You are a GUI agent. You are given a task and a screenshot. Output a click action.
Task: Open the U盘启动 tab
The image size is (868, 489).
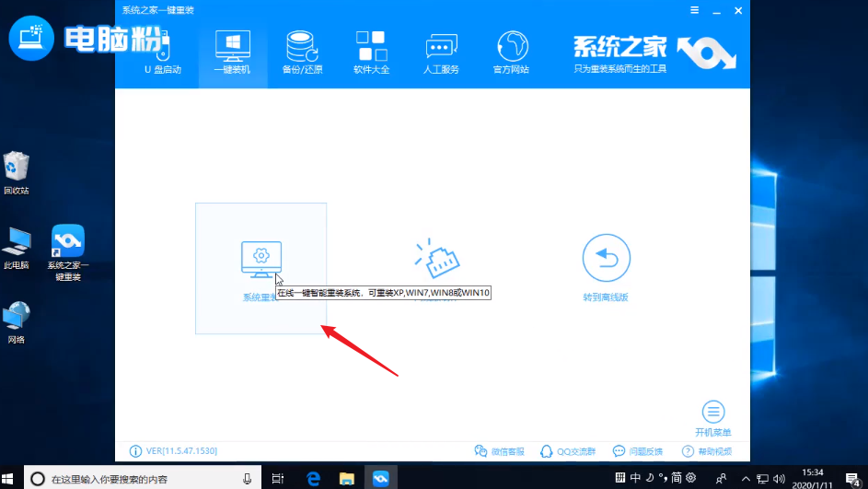(x=162, y=53)
